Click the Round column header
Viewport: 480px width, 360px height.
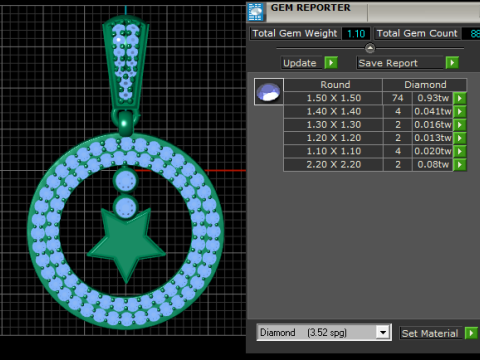point(333,85)
